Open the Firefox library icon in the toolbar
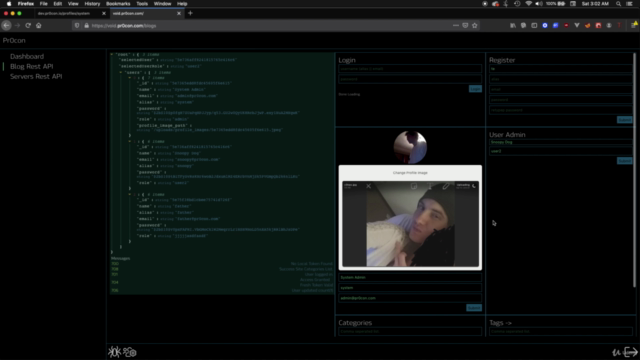The image size is (640, 360). coord(513,25)
